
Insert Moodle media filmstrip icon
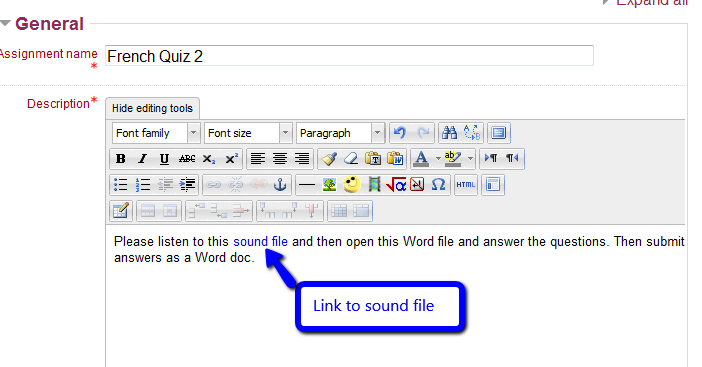pos(374,184)
